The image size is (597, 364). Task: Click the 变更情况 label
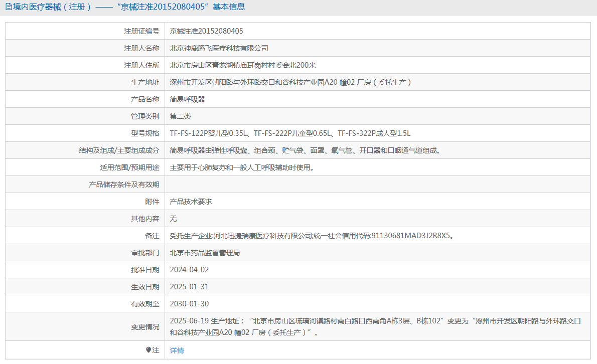click(x=145, y=327)
